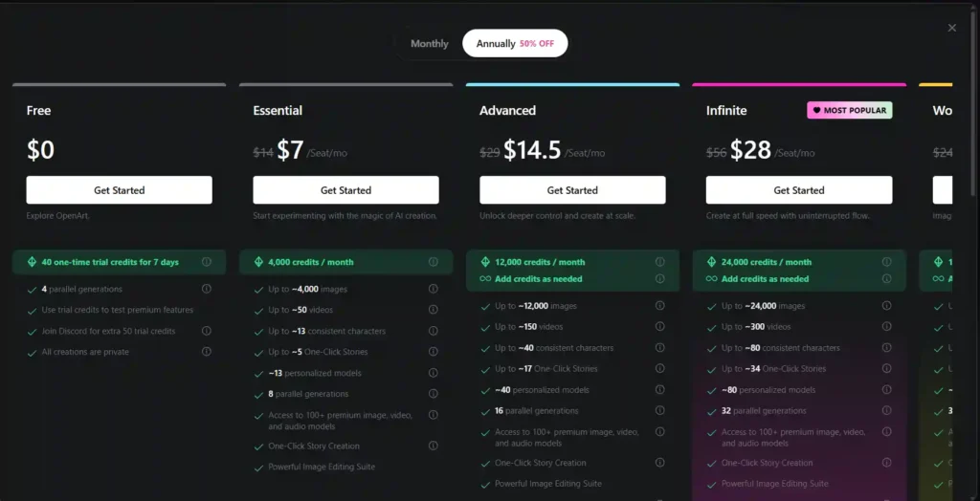Select Annually 50% OFF billing
The height and width of the screenshot is (501, 980).
point(515,44)
